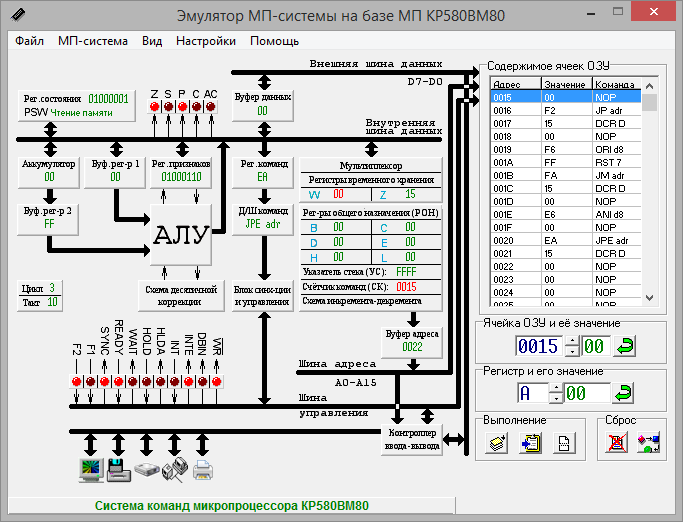Clear memory with the red-crossed reset icon
Viewport: 683px width, 522px height.
(617, 443)
